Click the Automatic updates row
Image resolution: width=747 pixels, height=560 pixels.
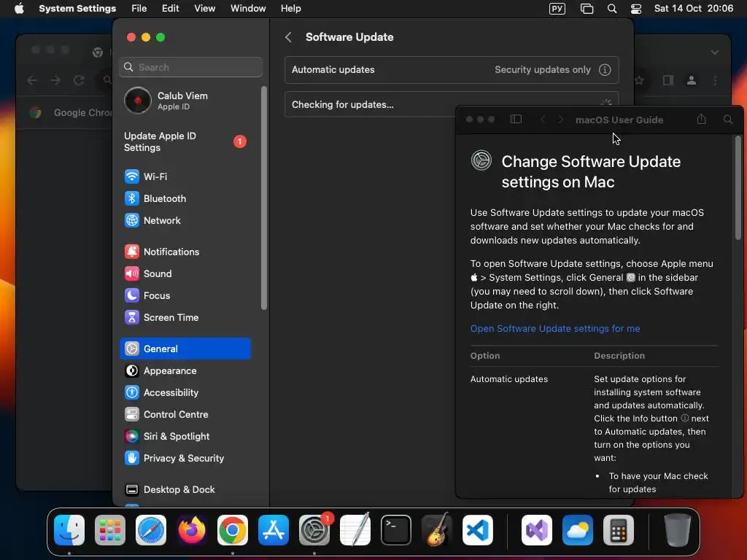pyautogui.click(x=452, y=70)
